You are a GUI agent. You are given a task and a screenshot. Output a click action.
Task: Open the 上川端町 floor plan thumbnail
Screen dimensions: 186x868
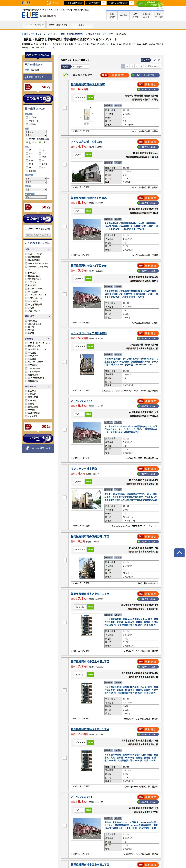pos(87,116)
